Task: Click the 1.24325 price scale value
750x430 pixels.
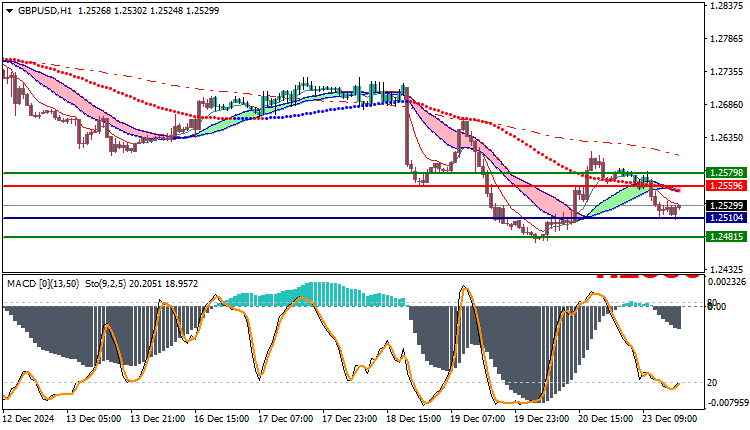Action: point(726,270)
